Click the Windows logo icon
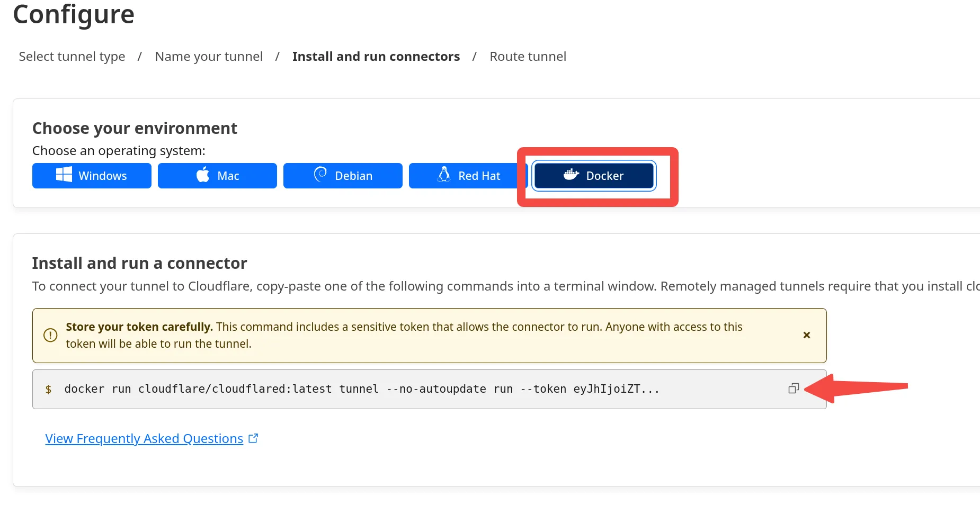980x506 pixels. [x=64, y=175]
